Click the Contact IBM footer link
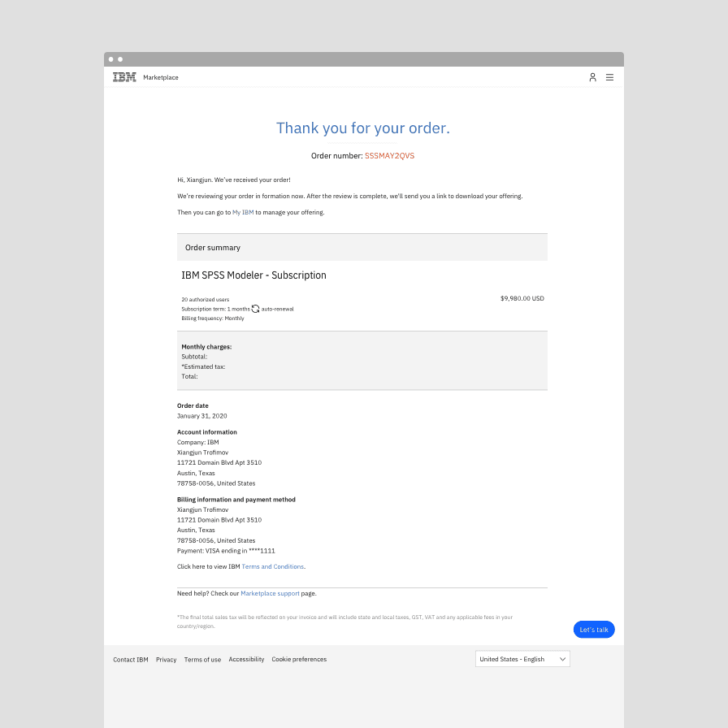Viewport: 728px width, 728px height. coord(131,660)
